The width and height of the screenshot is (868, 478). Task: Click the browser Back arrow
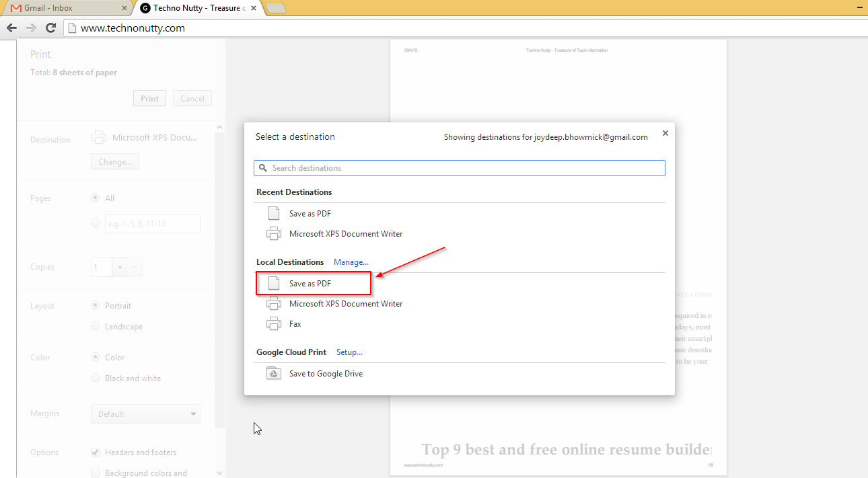pyautogui.click(x=11, y=28)
